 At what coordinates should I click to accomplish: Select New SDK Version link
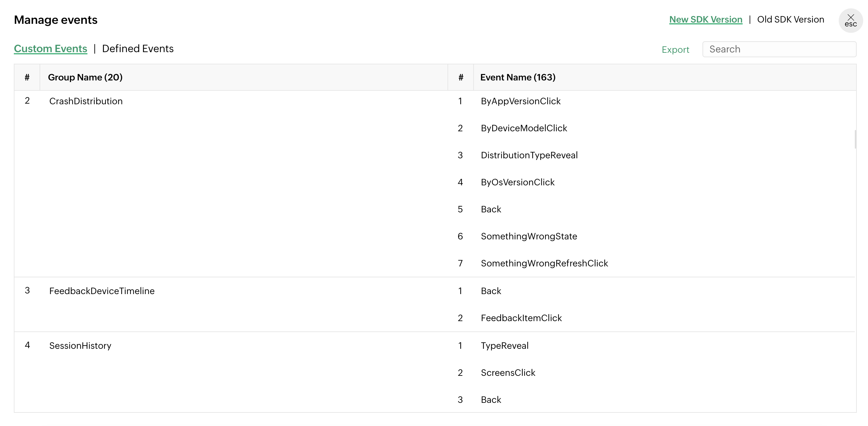click(x=705, y=20)
